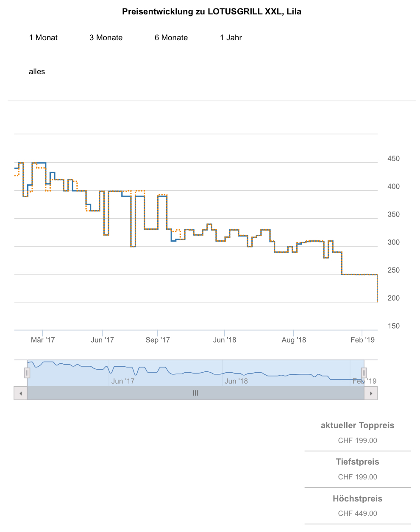The height and width of the screenshot is (532, 420).
Task: Display the full history with alles
Action: (x=37, y=72)
